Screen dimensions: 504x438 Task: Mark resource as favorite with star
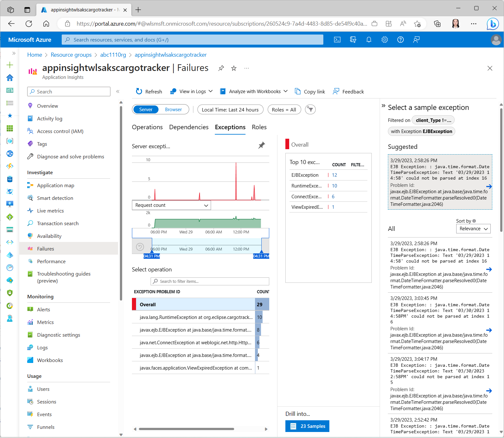pos(234,68)
